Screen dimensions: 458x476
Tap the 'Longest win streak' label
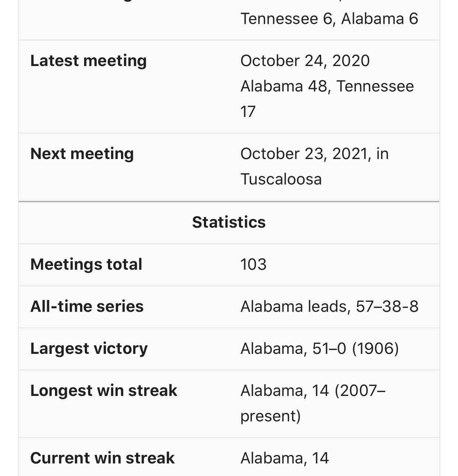[x=104, y=390]
